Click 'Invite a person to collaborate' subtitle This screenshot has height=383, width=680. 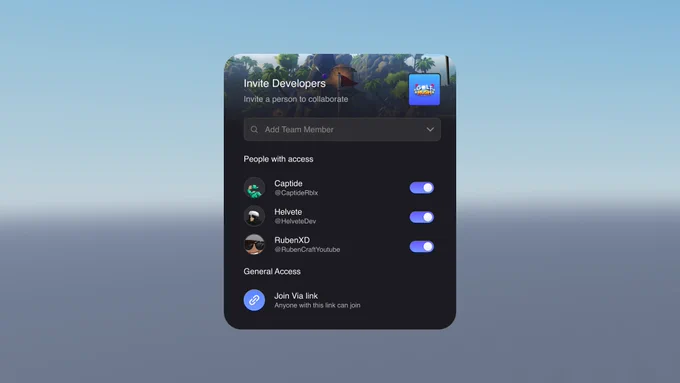296,99
